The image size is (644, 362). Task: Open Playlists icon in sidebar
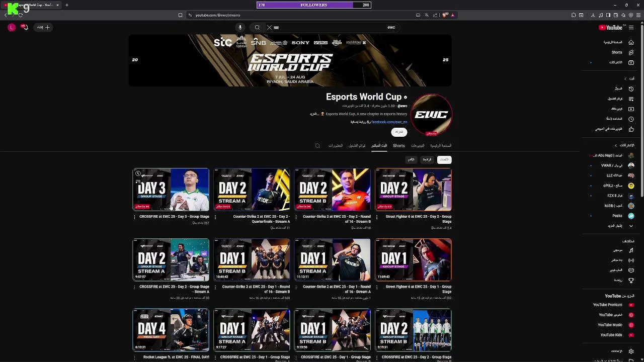pyautogui.click(x=631, y=99)
